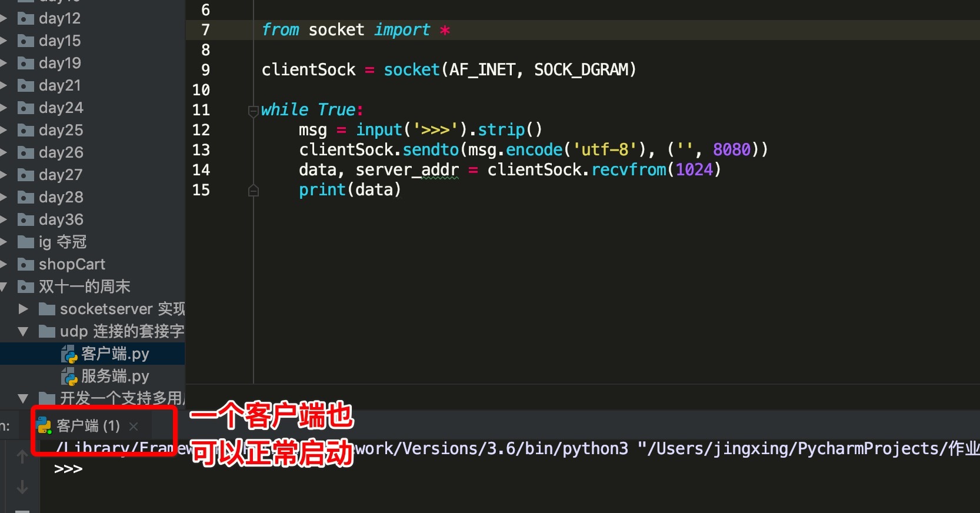Select the socketserver 实现 folder
Screen dimensions: 980x513
[122, 309]
